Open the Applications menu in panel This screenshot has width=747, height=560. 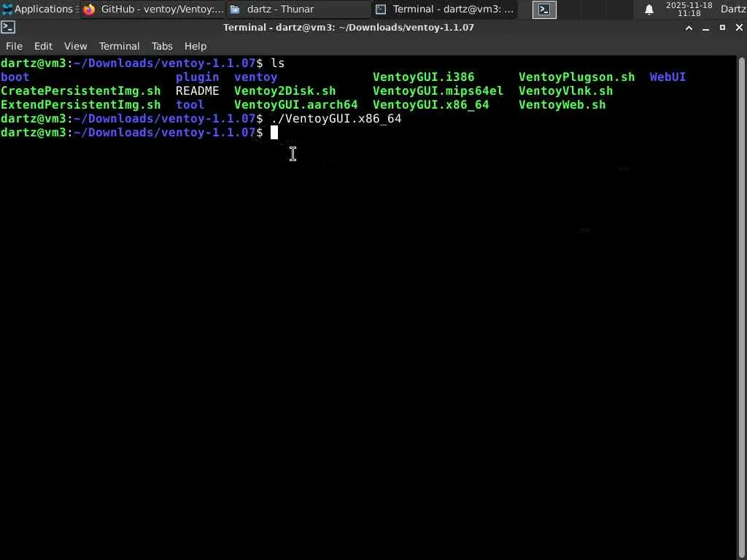coord(39,9)
